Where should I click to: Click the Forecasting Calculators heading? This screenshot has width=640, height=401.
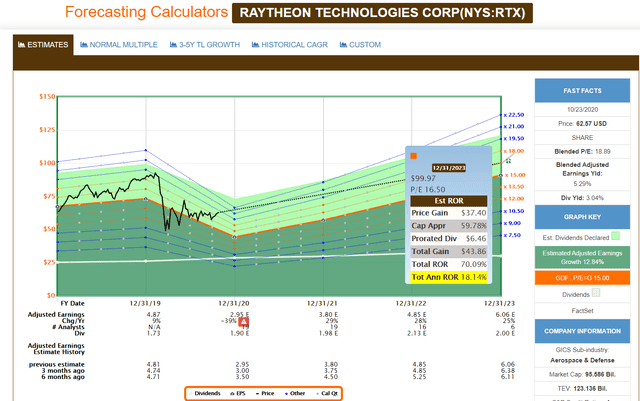coord(147,12)
